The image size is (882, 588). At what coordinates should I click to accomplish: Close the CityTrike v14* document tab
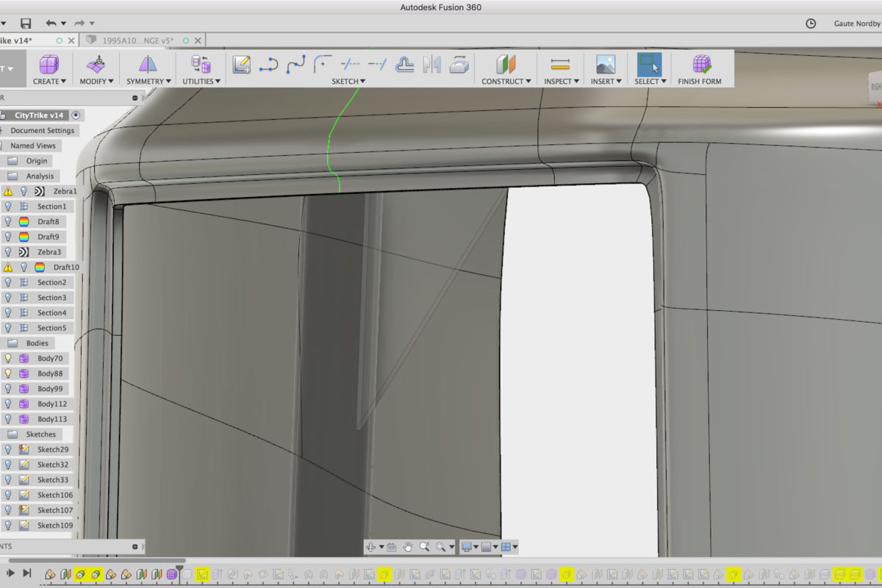(71, 40)
